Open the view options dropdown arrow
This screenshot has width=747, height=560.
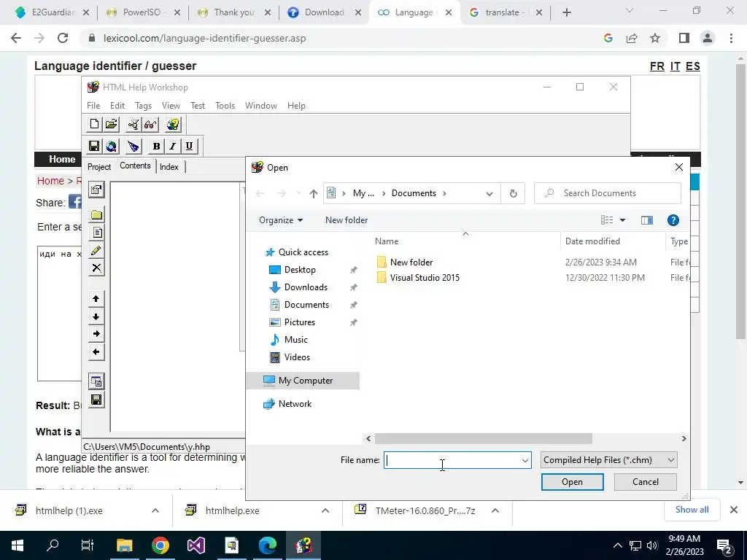point(623,220)
